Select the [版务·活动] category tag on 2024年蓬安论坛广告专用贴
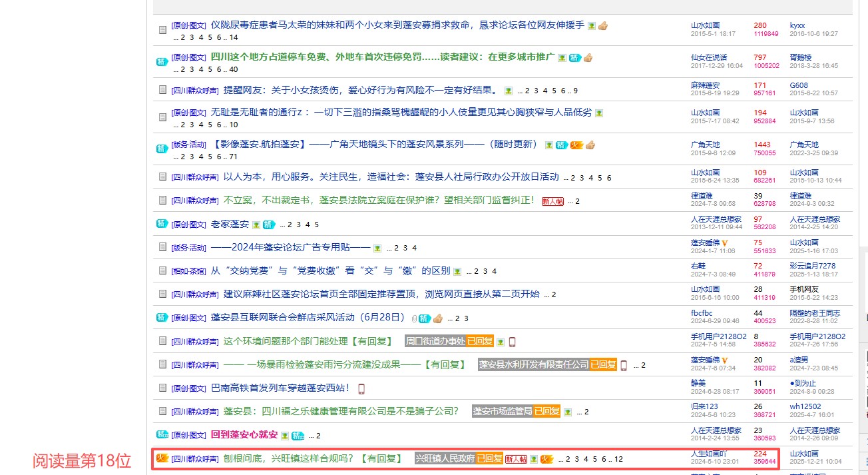 [188, 248]
